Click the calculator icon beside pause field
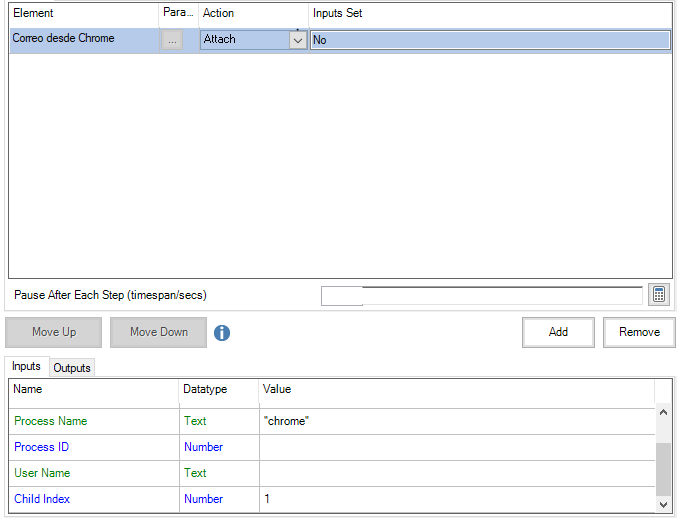683x521 pixels. (x=658, y=295)
